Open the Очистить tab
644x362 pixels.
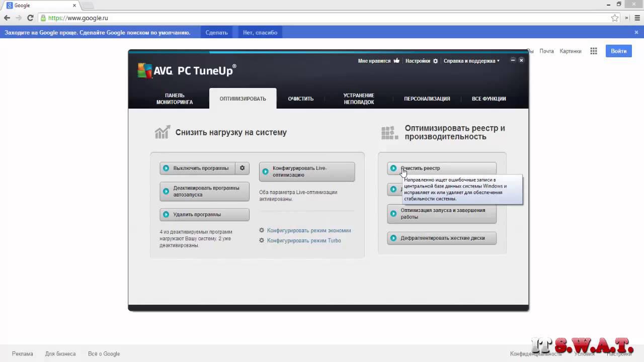(301, 99)
